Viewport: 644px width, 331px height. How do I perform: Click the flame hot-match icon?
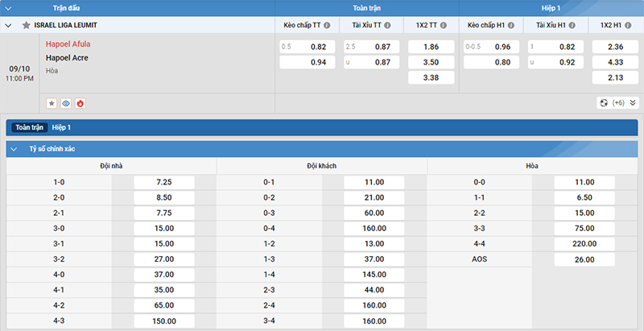(80, 103)
